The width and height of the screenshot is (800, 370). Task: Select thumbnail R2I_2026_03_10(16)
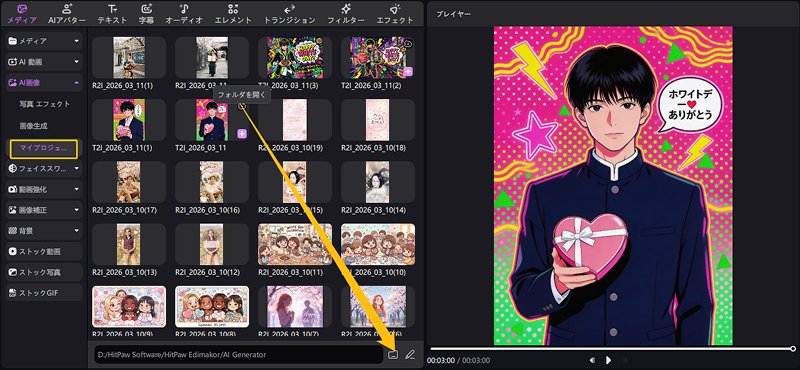click(x=212, y=182)
